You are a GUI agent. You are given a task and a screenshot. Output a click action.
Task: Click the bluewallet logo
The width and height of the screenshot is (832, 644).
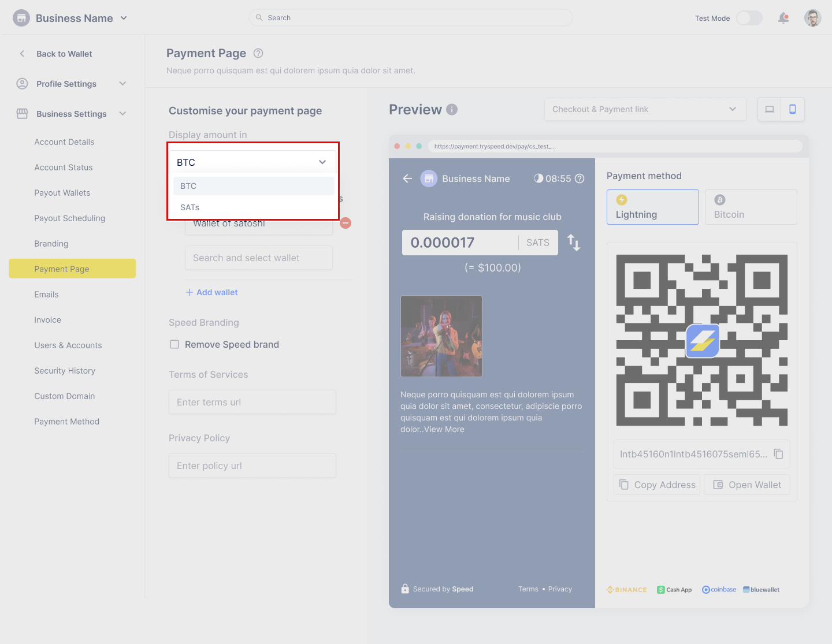[761, 590]
